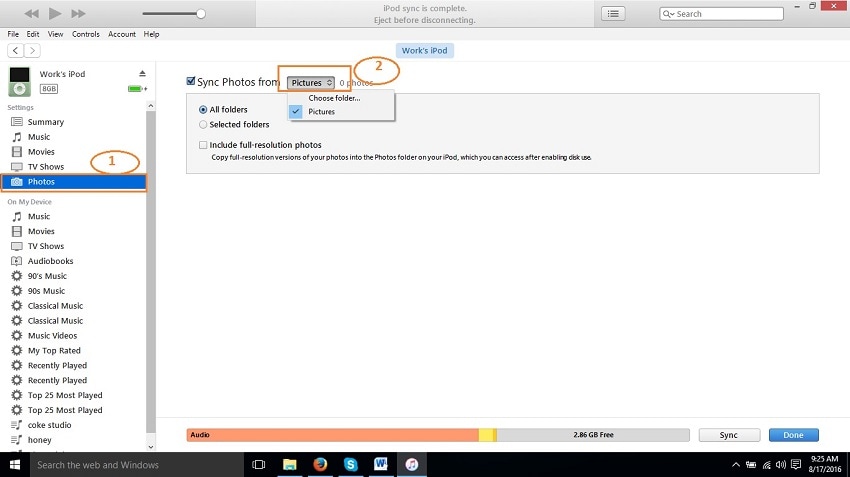Image resolution: width=850 pixels, height=477 pixels.
Task: Open the list view icon near Search
Action: 613,14
